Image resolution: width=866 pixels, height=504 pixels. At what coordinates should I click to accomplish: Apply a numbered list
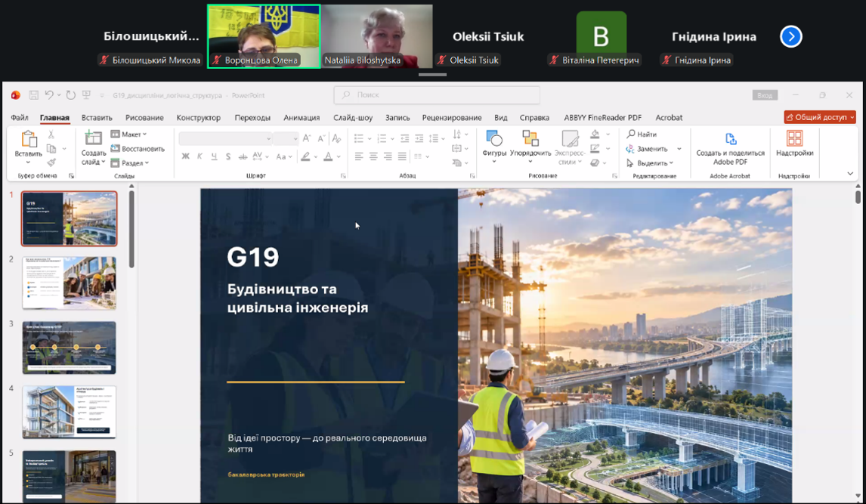point(382,138)
